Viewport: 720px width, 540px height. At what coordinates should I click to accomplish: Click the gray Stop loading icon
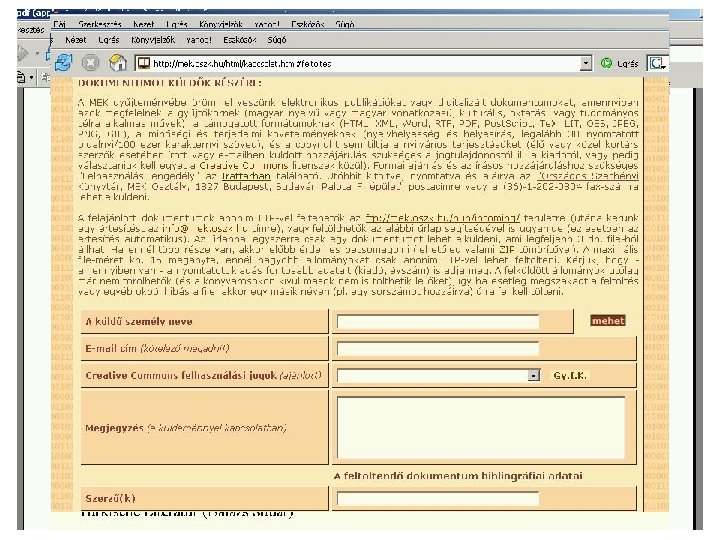click(x=90, y=62)
